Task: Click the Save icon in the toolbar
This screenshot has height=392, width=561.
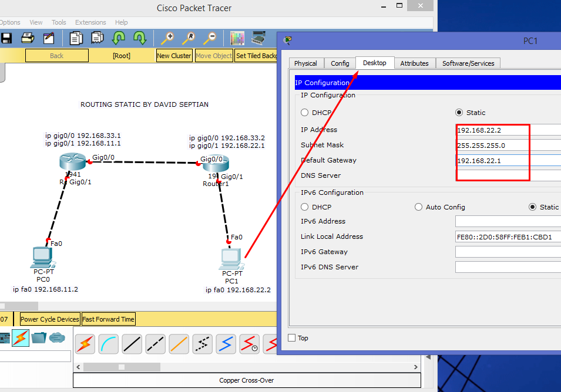Action: 6,38
